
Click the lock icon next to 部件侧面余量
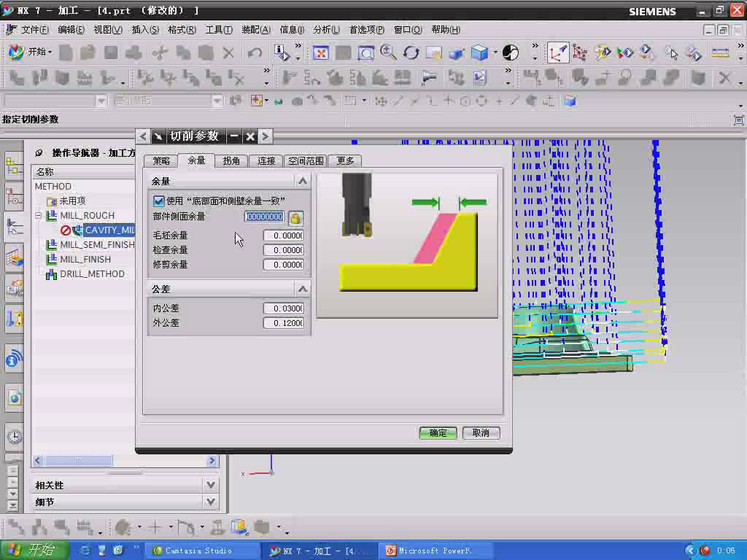tap(296, 218)
